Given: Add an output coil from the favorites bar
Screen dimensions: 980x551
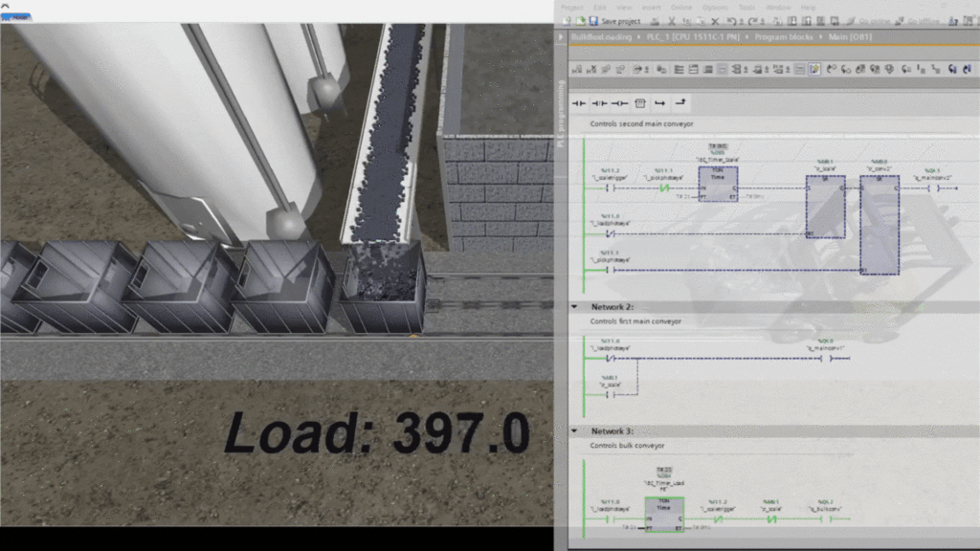Looking at the screenshot, I should [x=620, y=103].
